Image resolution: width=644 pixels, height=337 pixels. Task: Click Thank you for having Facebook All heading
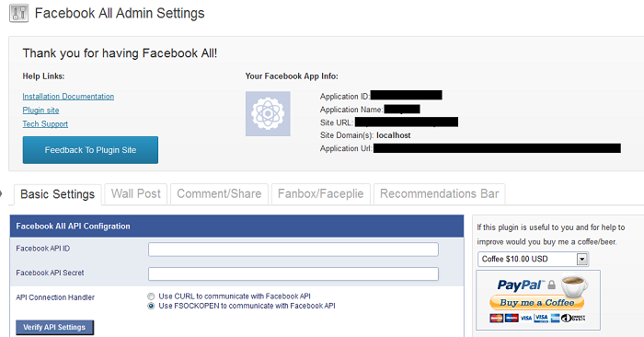click(x=120, y=53)
